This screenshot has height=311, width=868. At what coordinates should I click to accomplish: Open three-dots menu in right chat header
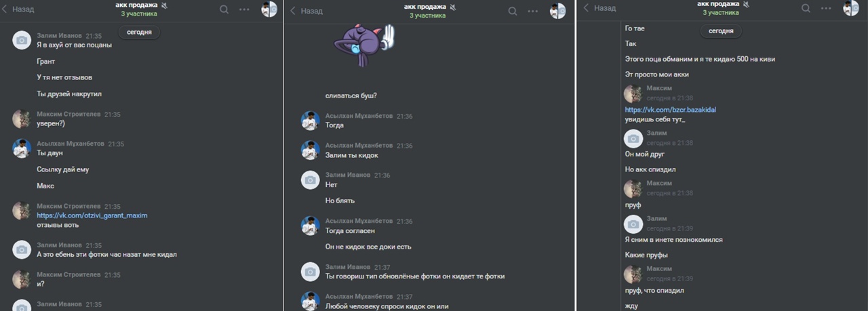pos(827,8)
